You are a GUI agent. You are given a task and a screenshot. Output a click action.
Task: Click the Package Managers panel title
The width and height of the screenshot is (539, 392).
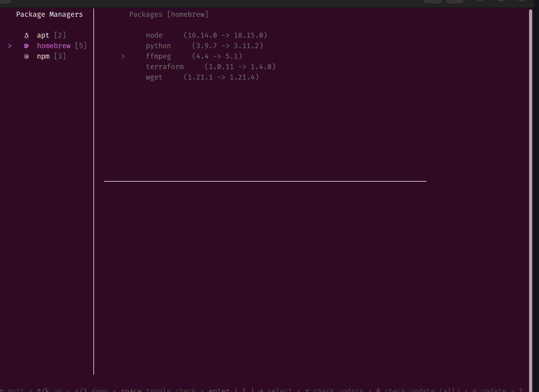click(49, 14)
